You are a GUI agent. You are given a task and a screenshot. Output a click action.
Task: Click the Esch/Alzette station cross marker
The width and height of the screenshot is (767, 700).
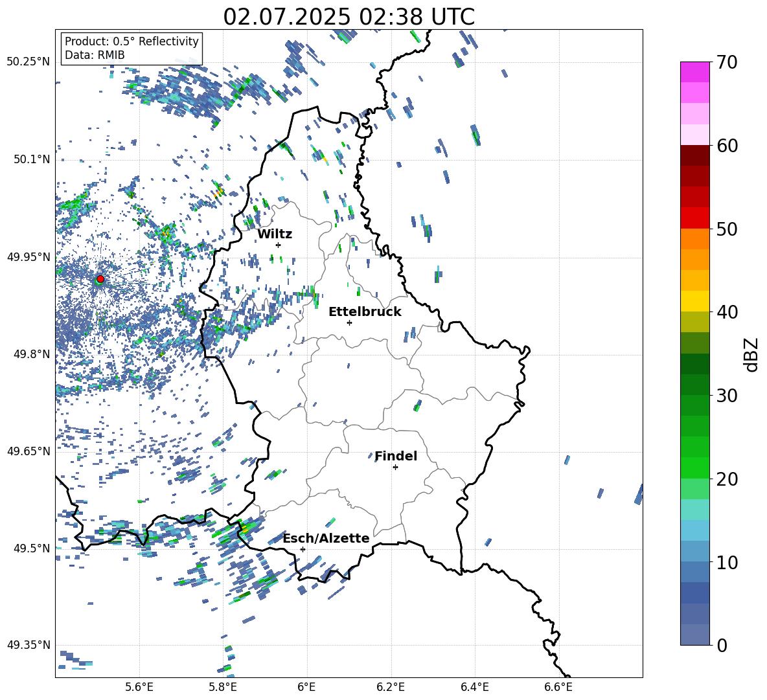tap(303, 549)
